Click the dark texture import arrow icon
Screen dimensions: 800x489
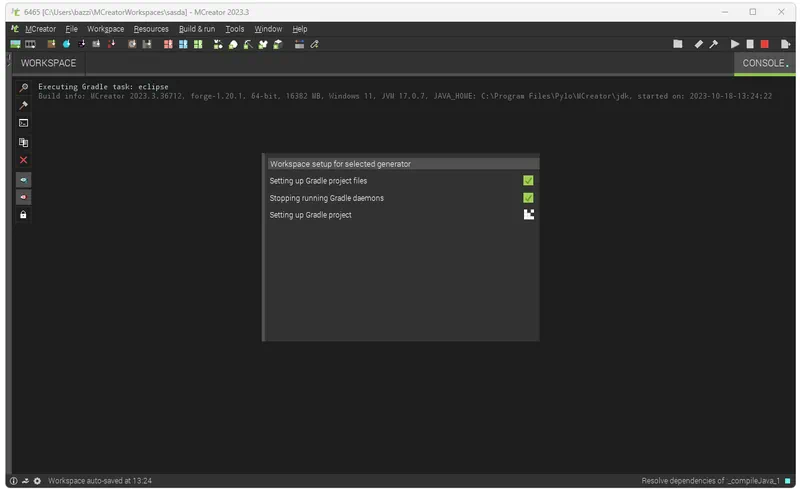81,44
